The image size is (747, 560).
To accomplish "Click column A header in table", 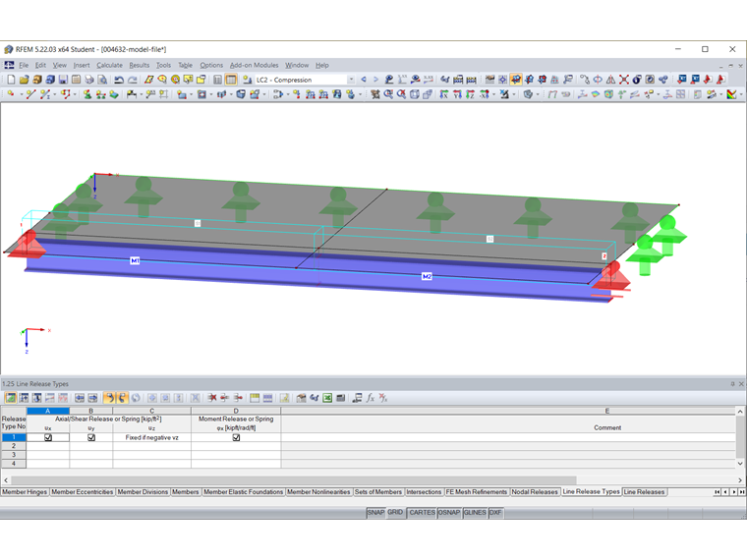I will point(47,411).
